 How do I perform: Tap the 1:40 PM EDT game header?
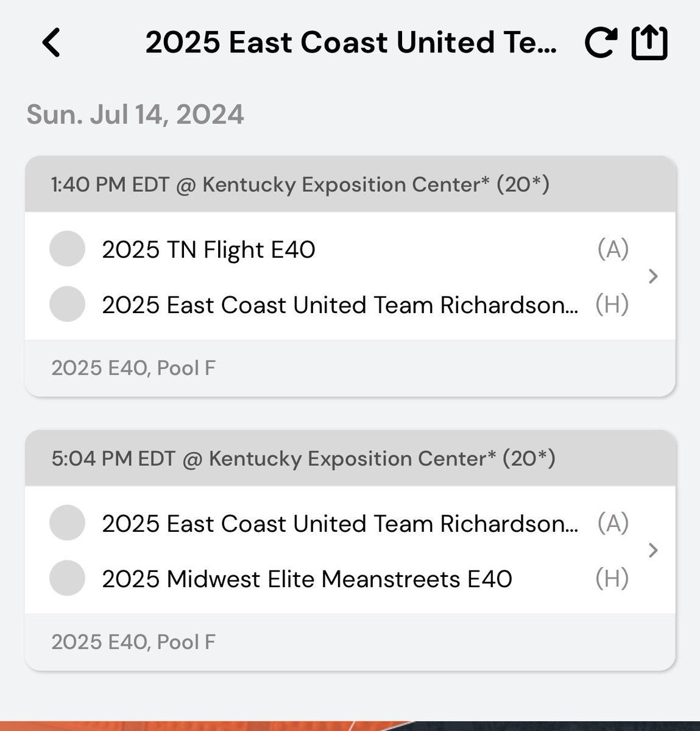pyautogui.click(x=350, y=184)
